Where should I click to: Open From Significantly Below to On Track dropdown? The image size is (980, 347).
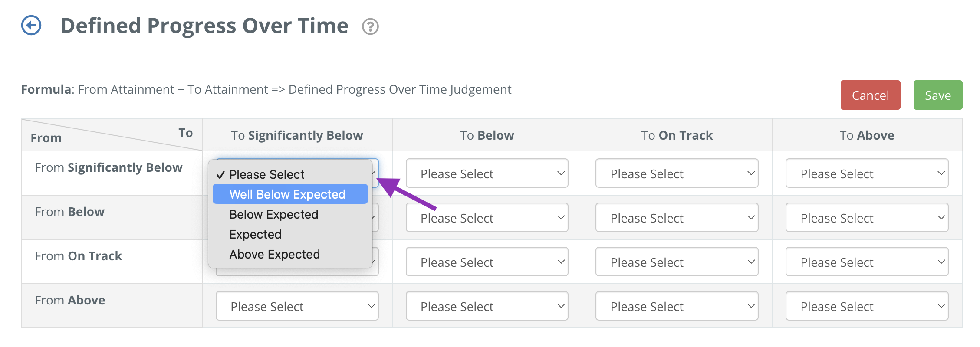coord(677,173)
